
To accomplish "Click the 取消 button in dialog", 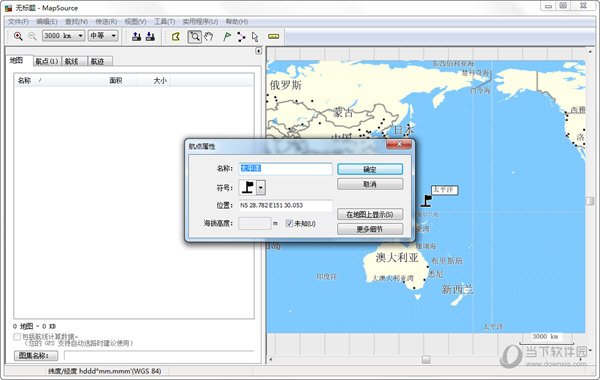I will point(370,184).
